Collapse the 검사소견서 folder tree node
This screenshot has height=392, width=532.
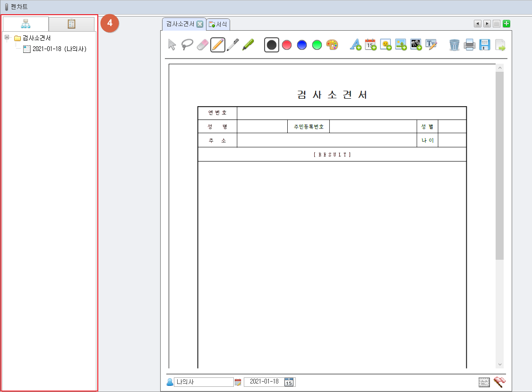[7, 38]
